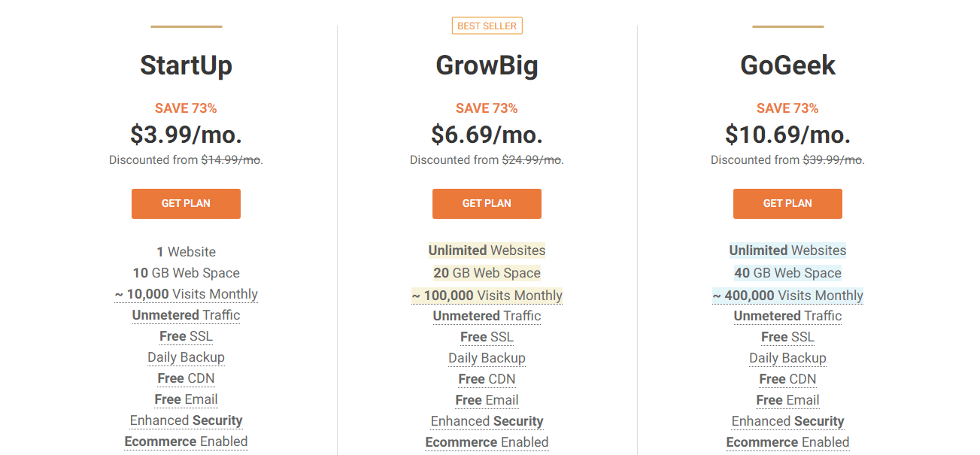
Task: Click the BEST SELLER badge above GrowBig
Action: pyautogui.click(x=487, y=25)
